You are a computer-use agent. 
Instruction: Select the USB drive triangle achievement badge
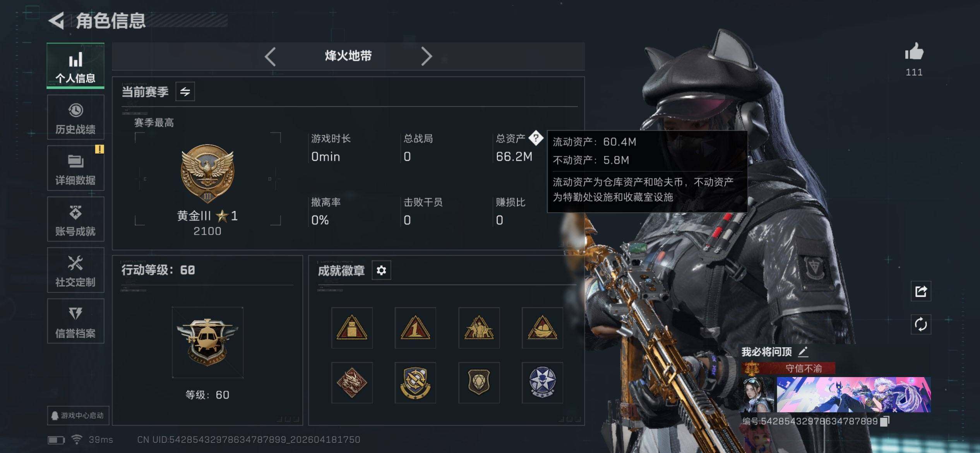(x=352, y=328)
